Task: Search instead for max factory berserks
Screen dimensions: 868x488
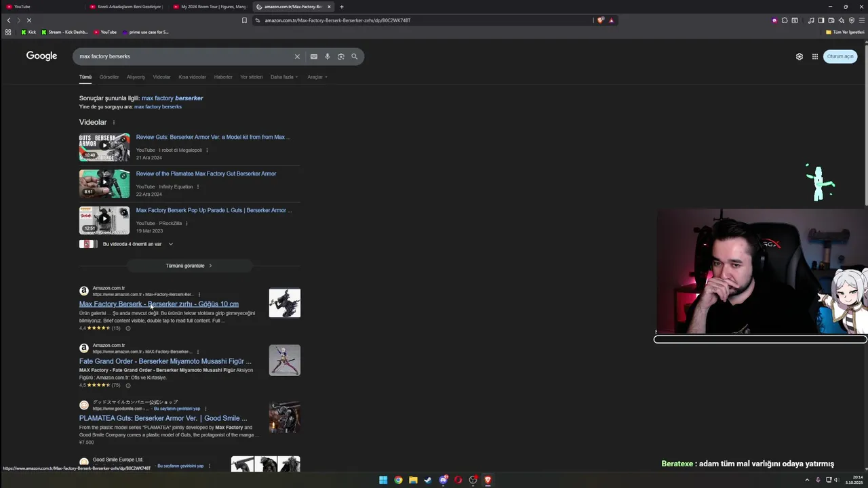Action: coord(158,106)
